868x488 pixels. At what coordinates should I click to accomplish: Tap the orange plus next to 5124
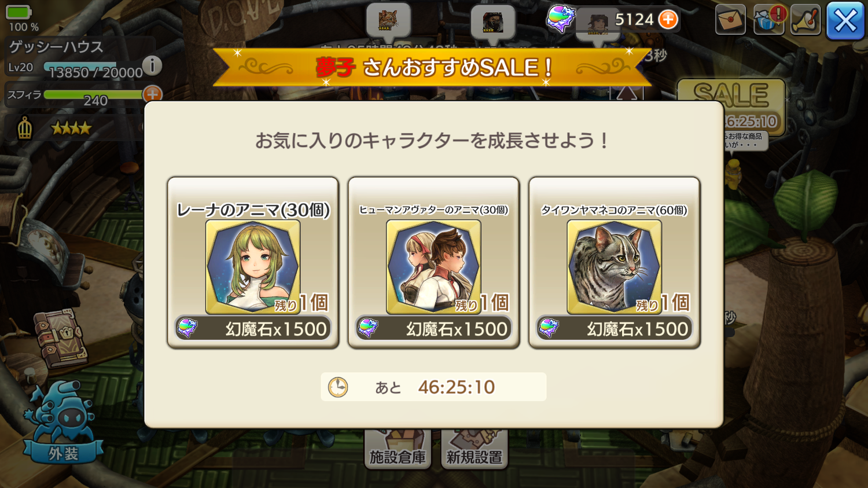[x=668, y=20]
